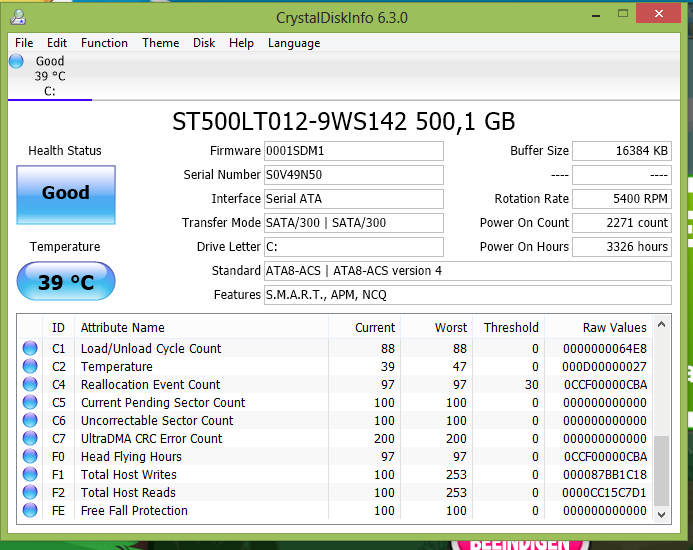Image resolution: width=693 pixels, height=550 pixels.
Task: Click the status orb for Total Host Reads
Action: tap(30, 492)
